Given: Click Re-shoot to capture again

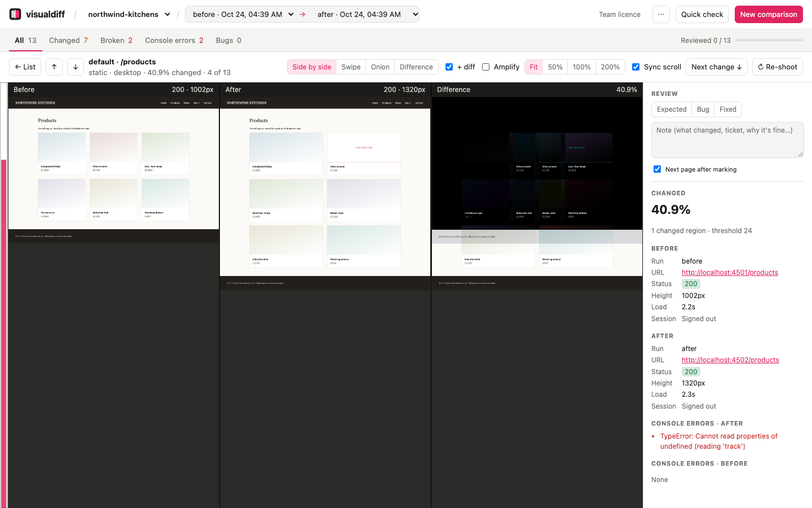Looking at the screenshot, I should [777, 67].
